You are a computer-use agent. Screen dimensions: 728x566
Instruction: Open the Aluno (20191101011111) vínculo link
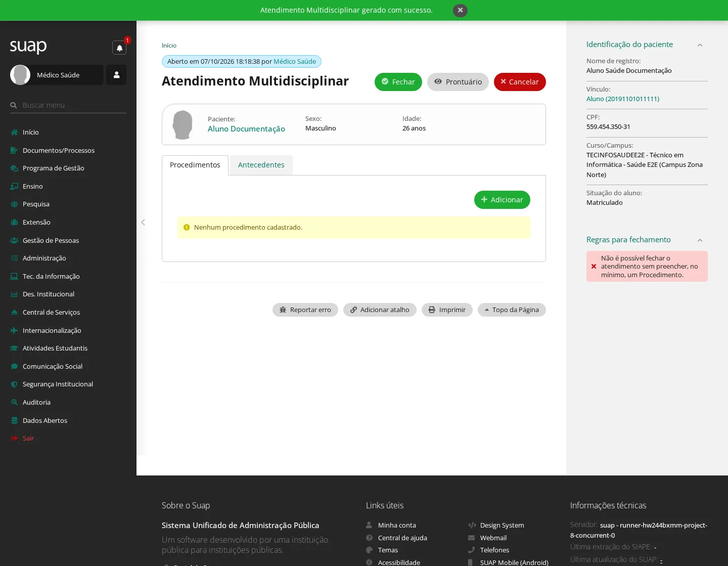click(x=623, y=99)
